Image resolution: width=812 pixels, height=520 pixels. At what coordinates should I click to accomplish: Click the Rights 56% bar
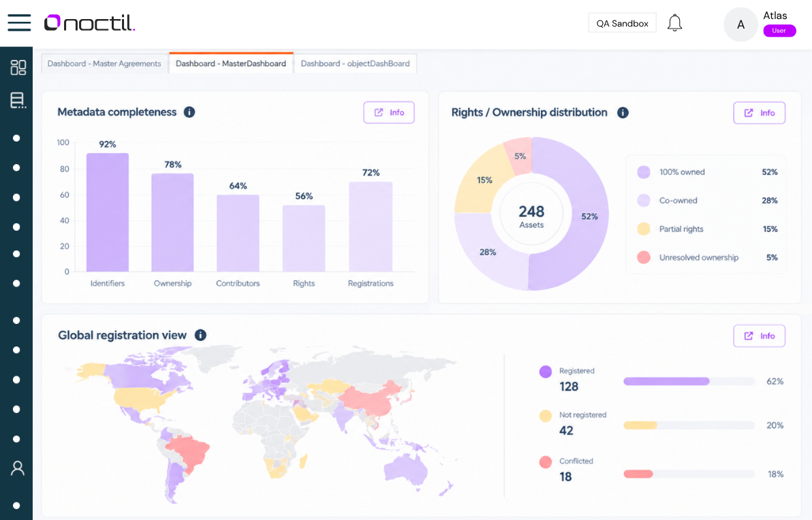pyautogui.click(x=304, y=238)
